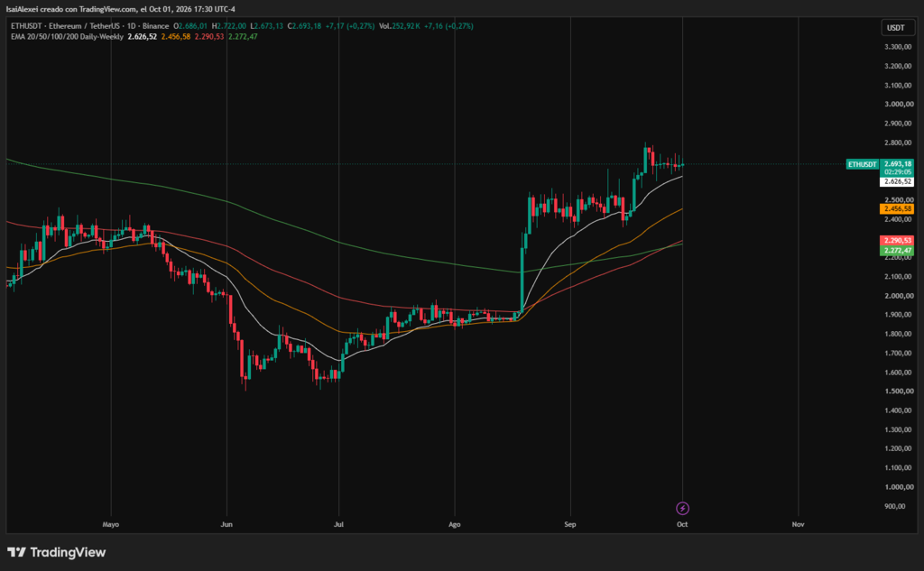Click the high value H2.722,00
The width and height of the screenshot is (924, 571).
tap(229, 26)
